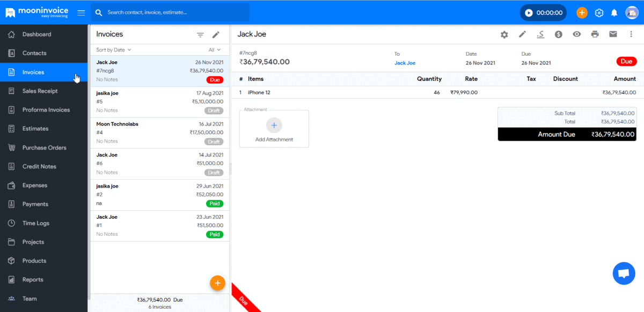
Task: Click the iPhone 12 line item
Action: click(x=438, y=92)
